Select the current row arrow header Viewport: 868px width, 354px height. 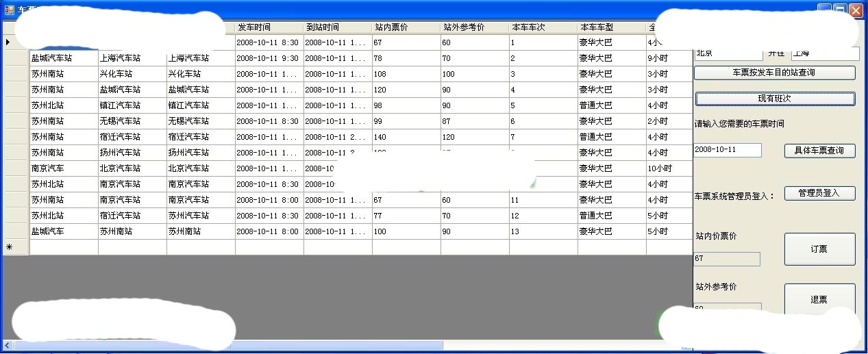(16, 42)
